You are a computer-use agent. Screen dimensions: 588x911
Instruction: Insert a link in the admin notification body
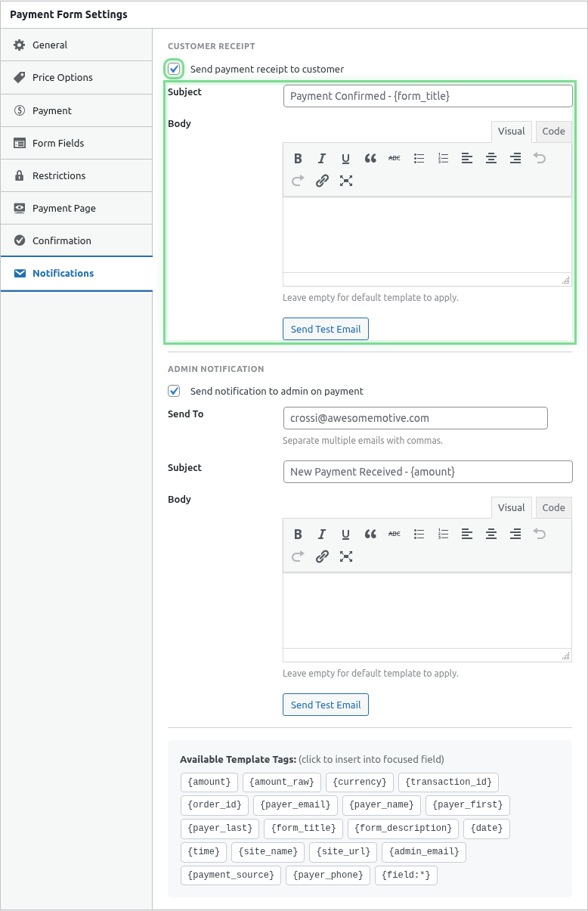click(x=322, y=556)
